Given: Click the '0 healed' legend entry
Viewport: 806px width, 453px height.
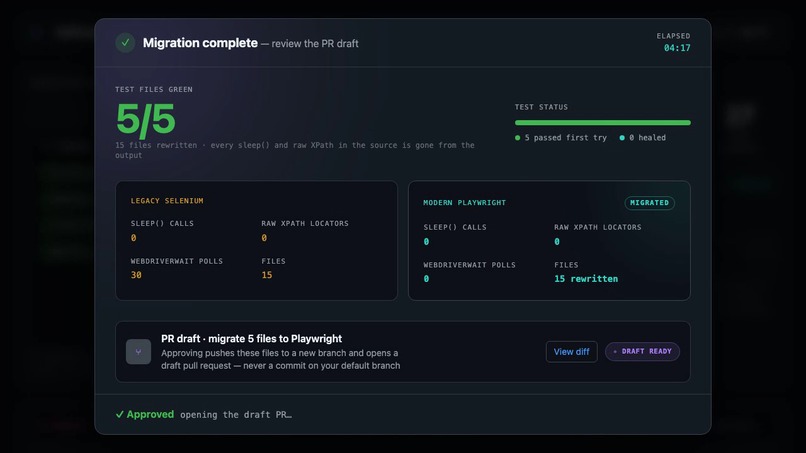Looking at the screenshot, I should tap(643, 138).
